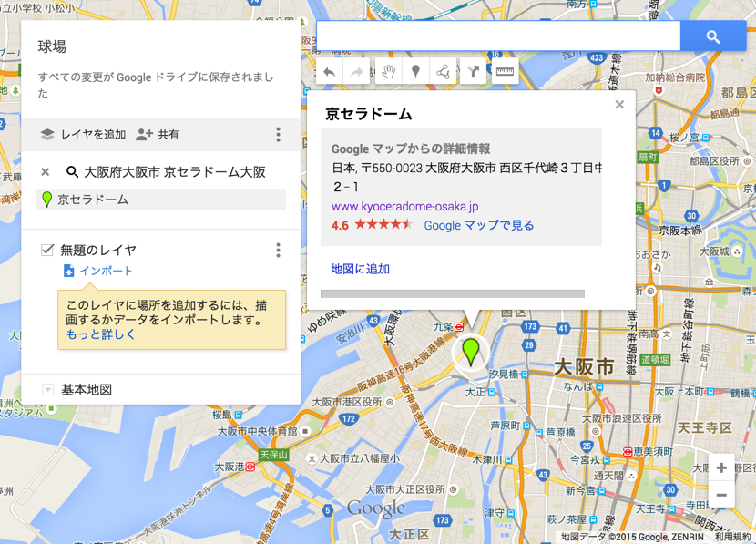The image size is (756, 544).
Task: Click 大阪市大正区役所 map label
Action: coord(405,489)
